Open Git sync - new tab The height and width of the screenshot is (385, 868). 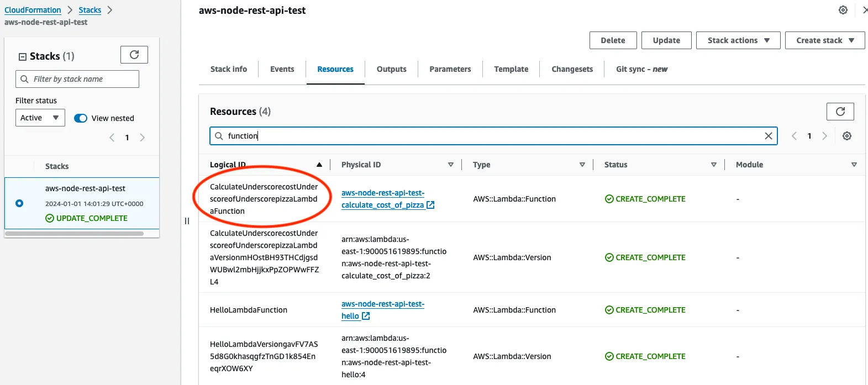[x=641, y=69]
